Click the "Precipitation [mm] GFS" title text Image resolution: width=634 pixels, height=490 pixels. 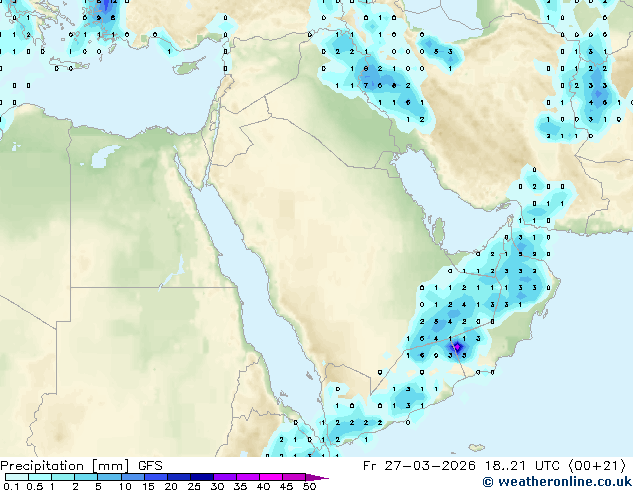pyautogui.click(x=81, y=466)
